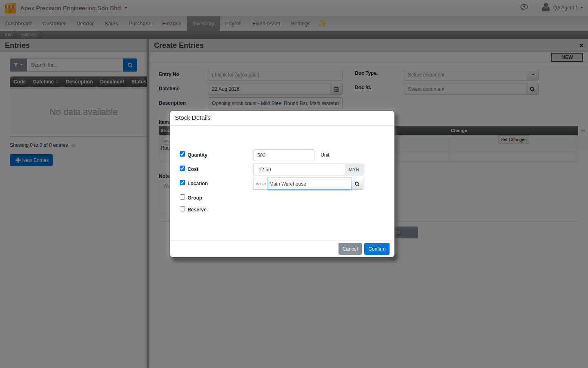Image resolution: width=588 pixels, height=368 pixels.
Task: Click the New Entries button
Action: click(x=31, y=160)
